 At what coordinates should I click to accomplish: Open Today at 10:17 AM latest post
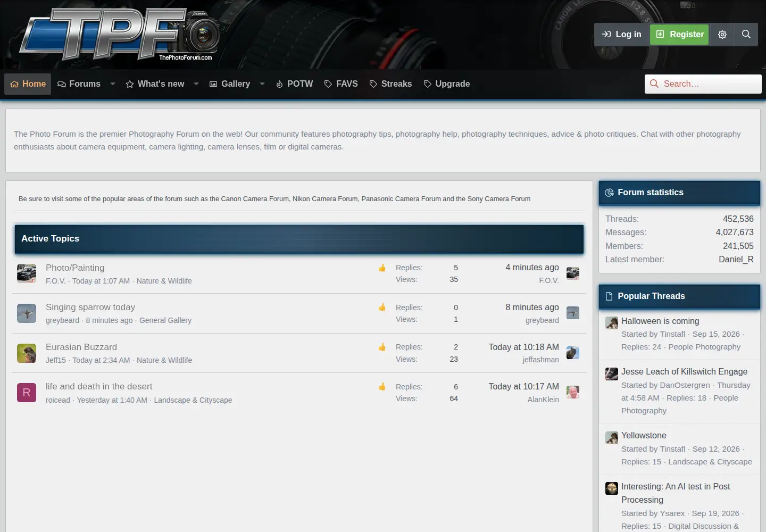pyautogui.click(x=524, y=387)
